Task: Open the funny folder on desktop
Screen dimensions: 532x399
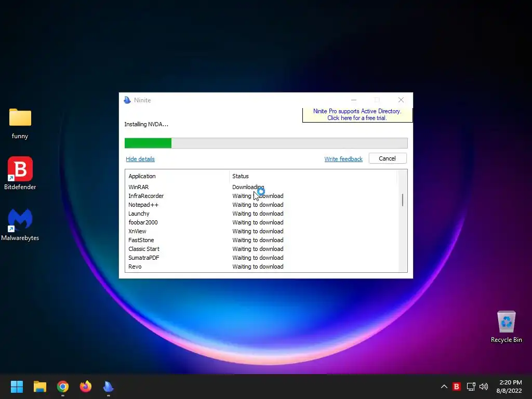Action: tap(20, 124)
